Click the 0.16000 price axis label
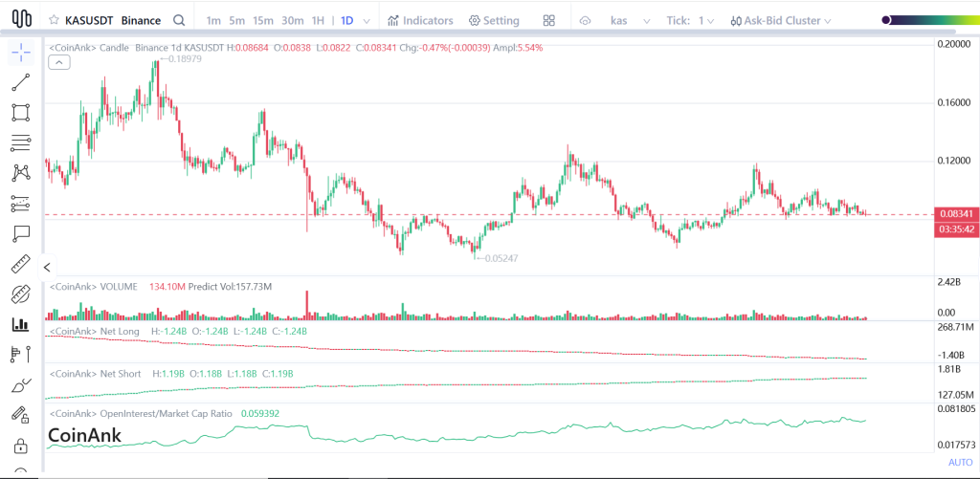Image resolution: width=980 pixels, height=479 pixels. point(954,102)
